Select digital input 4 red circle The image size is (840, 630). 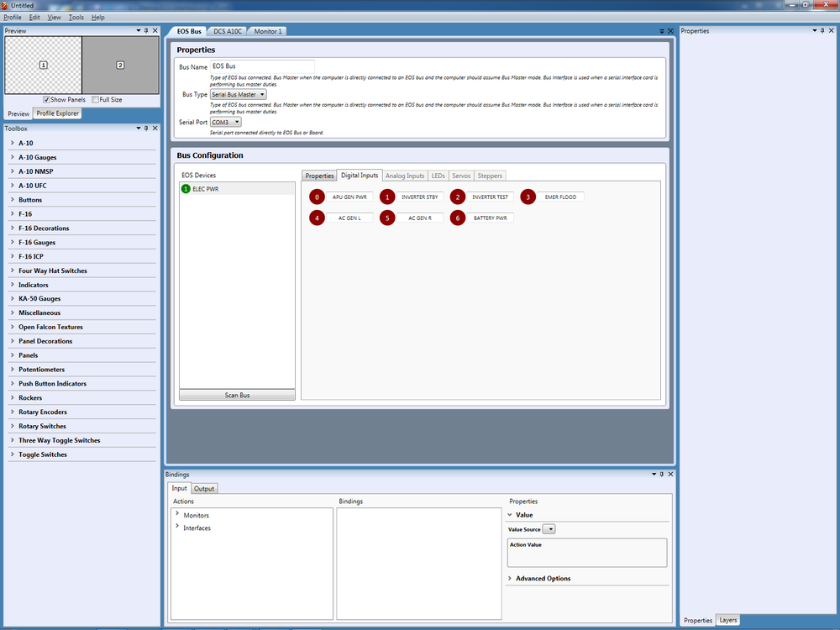317,218
